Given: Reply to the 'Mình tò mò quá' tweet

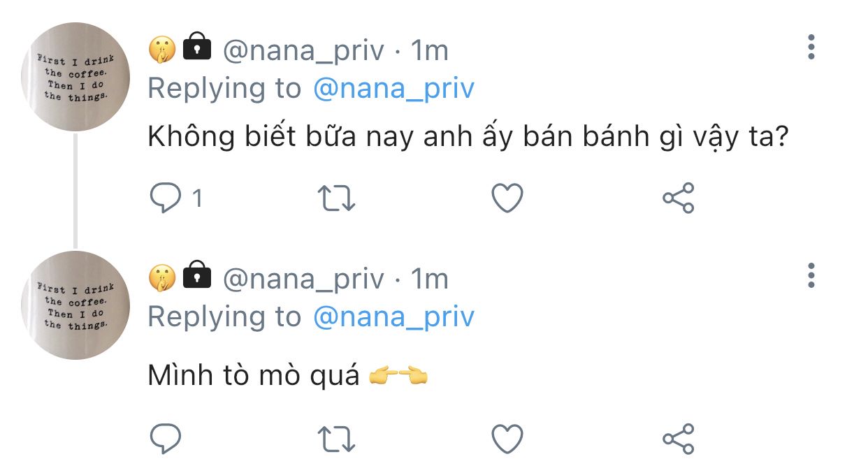Looking at the screenshot, I should [166, 439].
